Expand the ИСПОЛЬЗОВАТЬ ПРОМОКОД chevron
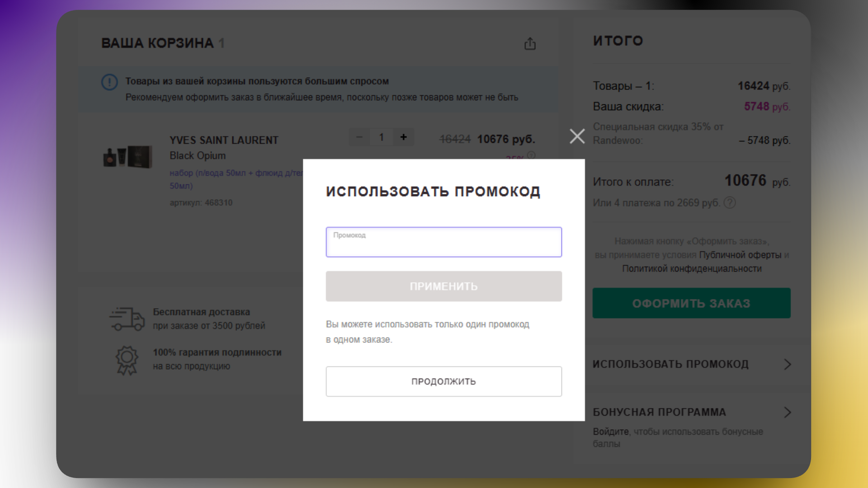The height and width of the screenshot is (488, 868). pos(787,364)
